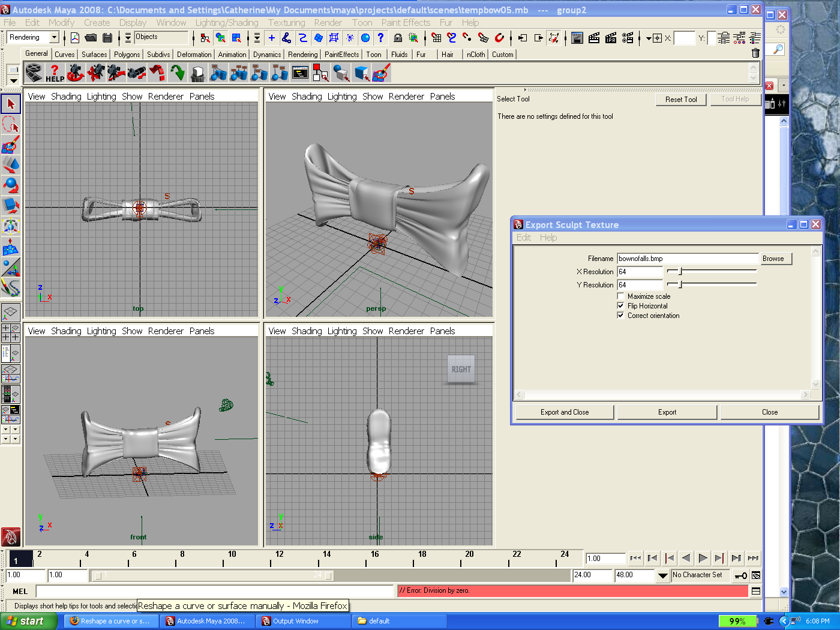Open the Render Settings clapperboard icon
Image resolution: width=840 pixels, height=630 pixels.
point(628,38)
